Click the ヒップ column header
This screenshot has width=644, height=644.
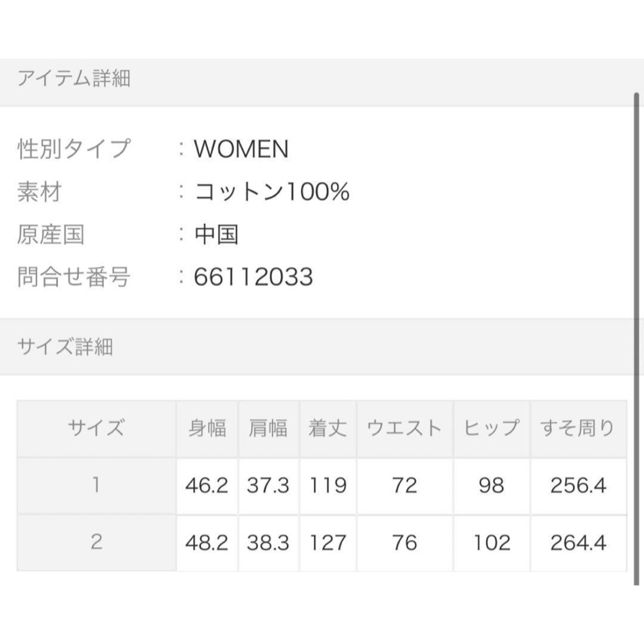coord(491,429)
